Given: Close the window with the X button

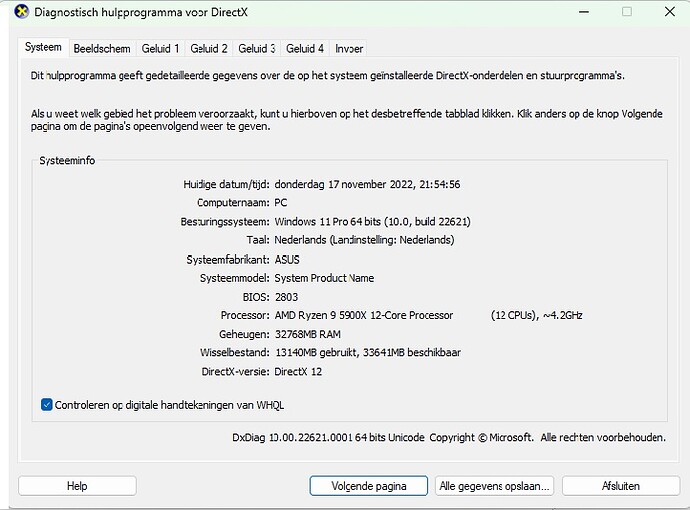Looking at the screenshot, I should point(670,12).
